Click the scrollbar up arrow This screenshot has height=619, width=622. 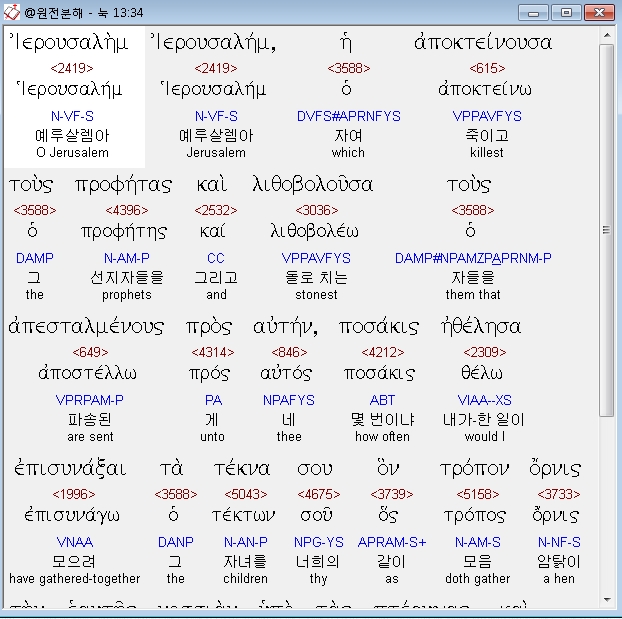[607, 35]
